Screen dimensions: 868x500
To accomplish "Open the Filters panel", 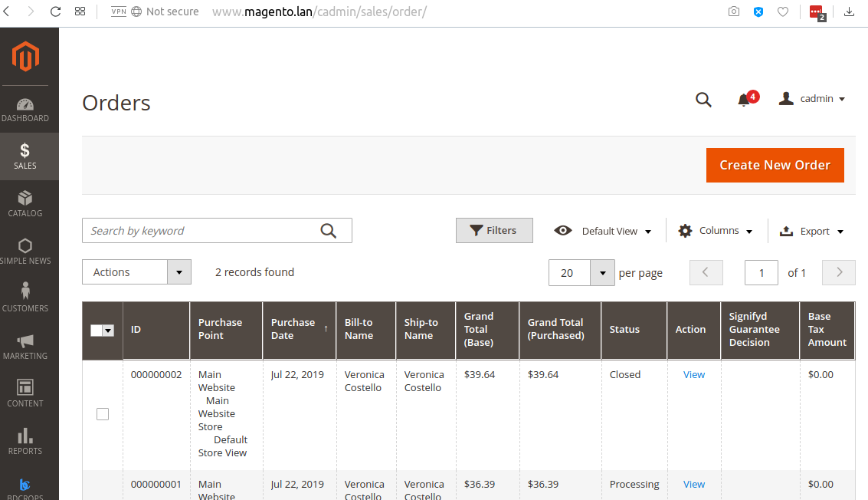I will 494,230.
